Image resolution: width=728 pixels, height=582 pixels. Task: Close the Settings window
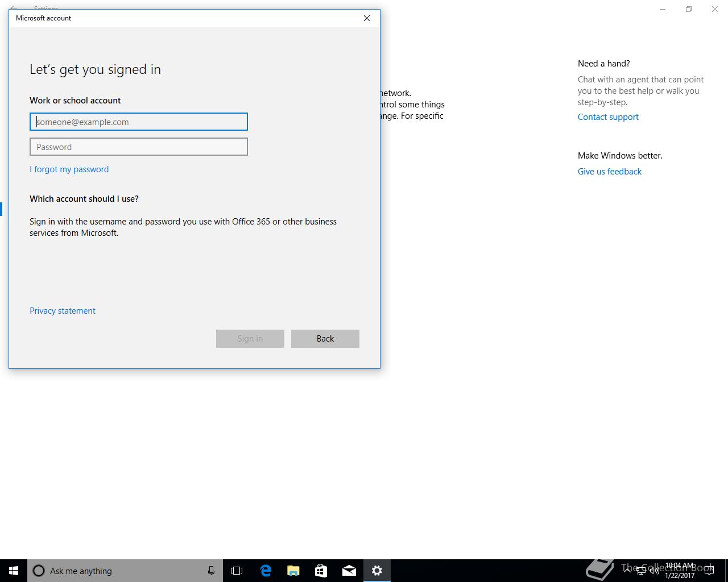pyautogui.click(x=715, y=9)
